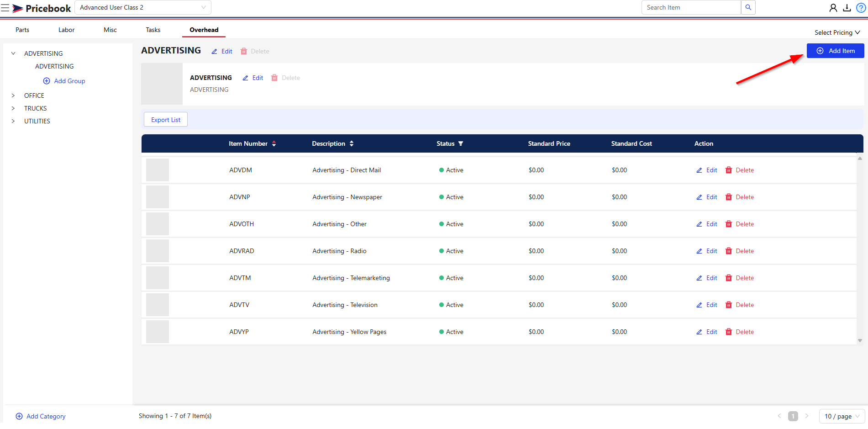Delete the ADVTM item
This screenshot has width=868, height=429.
(740, 278)
